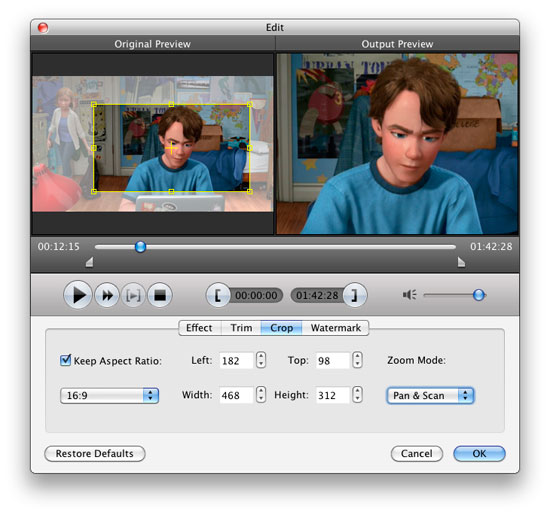Click the Top value field
The image size is (550, 515).
[x=333, y=360]
